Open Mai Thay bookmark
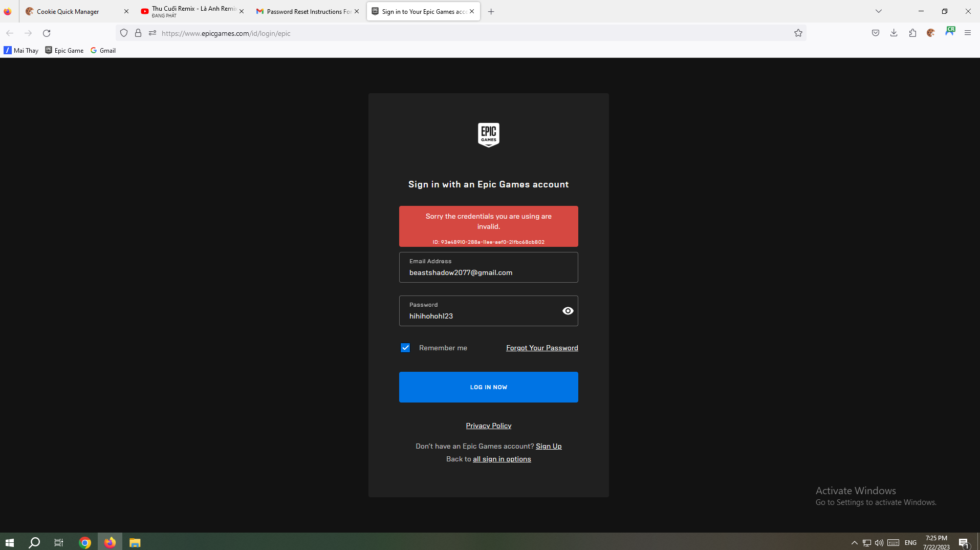 (21, 50)
